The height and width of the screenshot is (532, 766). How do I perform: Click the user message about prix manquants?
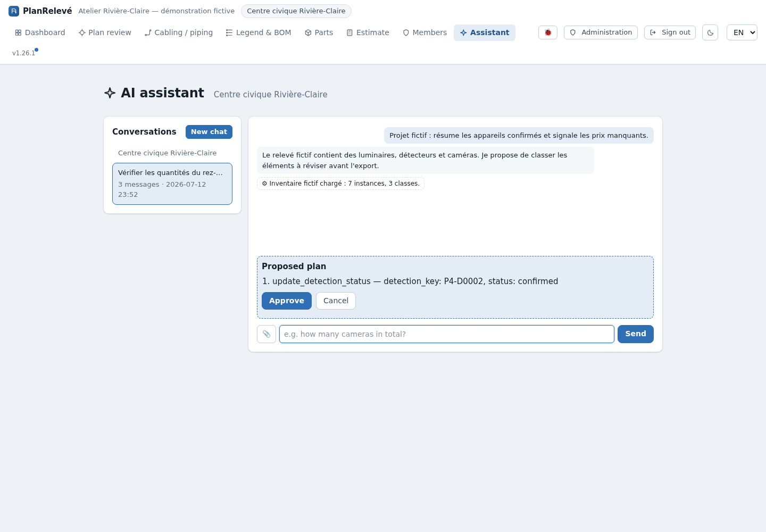pyautogui.click(x=519, y=136)
